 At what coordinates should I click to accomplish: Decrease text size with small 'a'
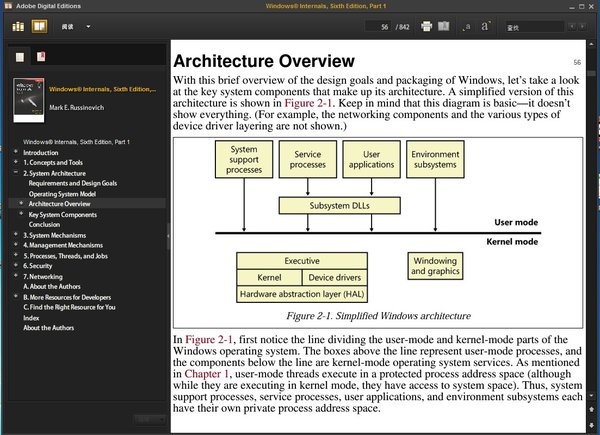coord(466,27)
